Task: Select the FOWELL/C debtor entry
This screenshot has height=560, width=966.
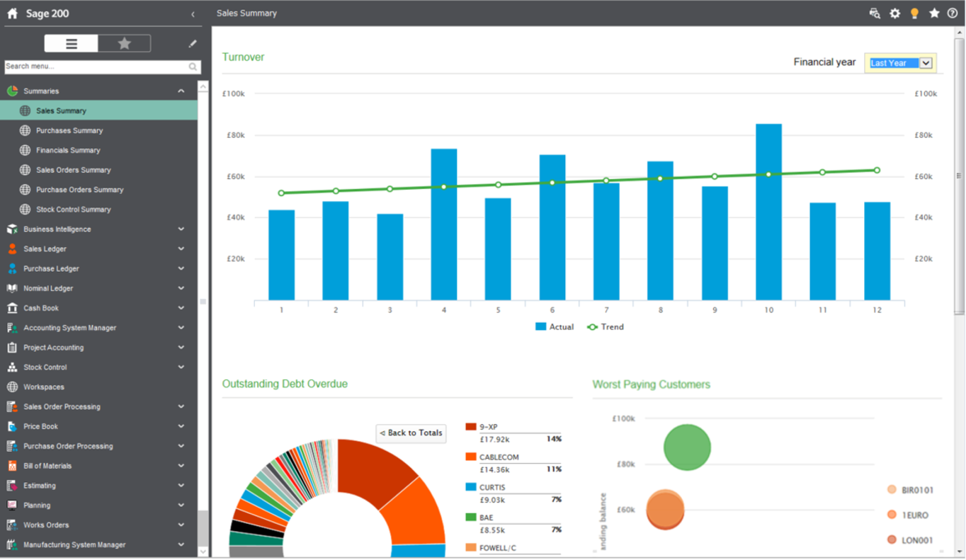Action: (513, 549)
